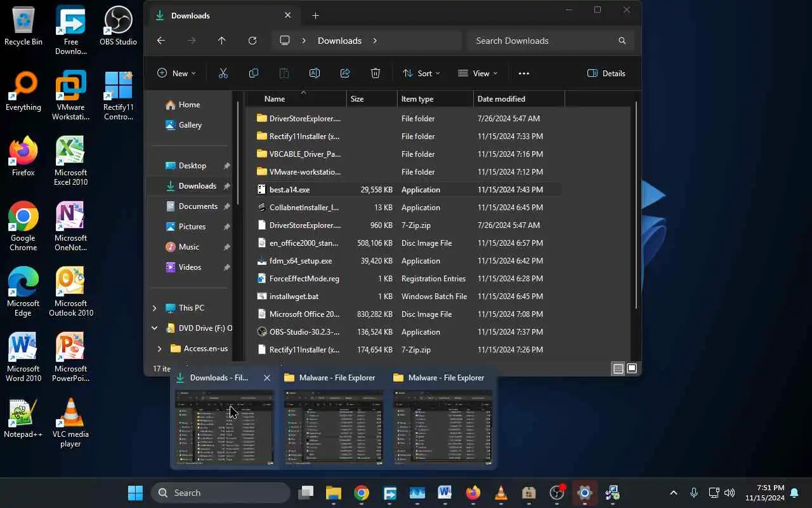Image resolution: width=812 pixels, height=508 pixels.
Task: Open the Sort dropdown menu
Action: click(x=421, y=73)
